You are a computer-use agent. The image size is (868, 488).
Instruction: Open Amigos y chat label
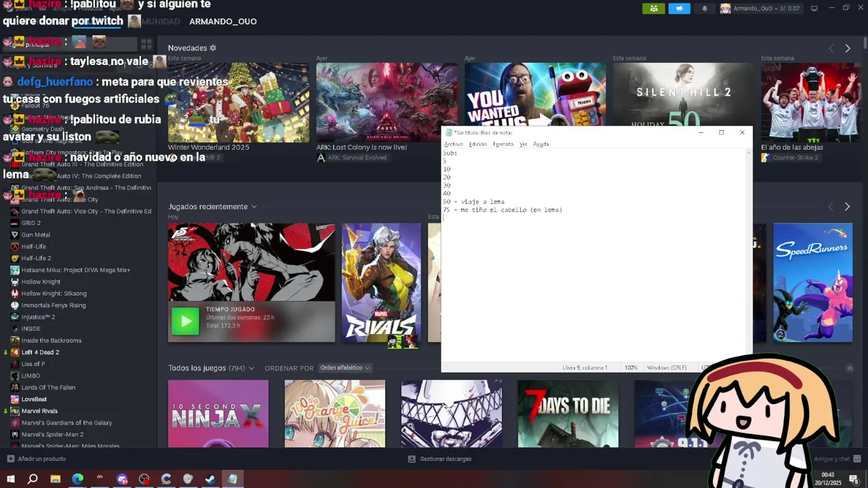[832, 459]
